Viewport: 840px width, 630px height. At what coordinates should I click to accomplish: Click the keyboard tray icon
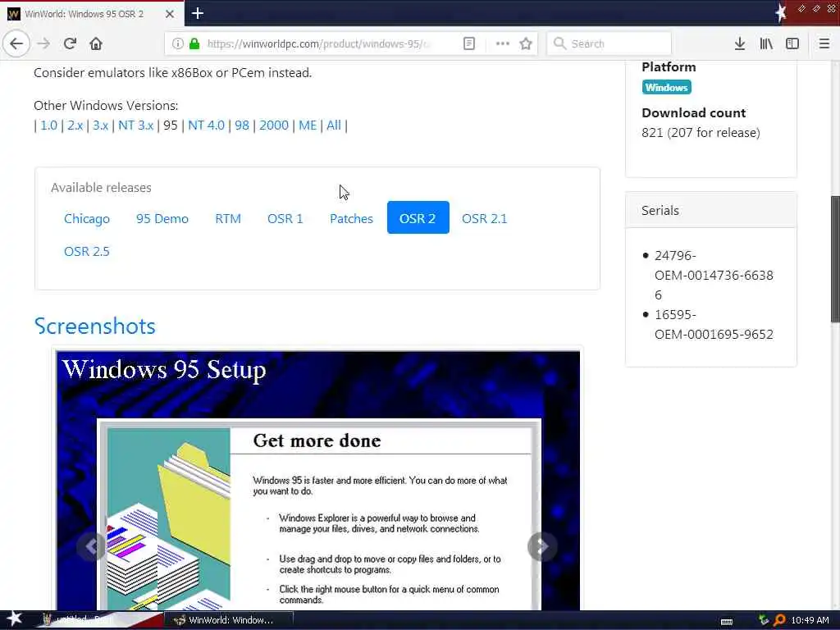(x=727, y=622)
